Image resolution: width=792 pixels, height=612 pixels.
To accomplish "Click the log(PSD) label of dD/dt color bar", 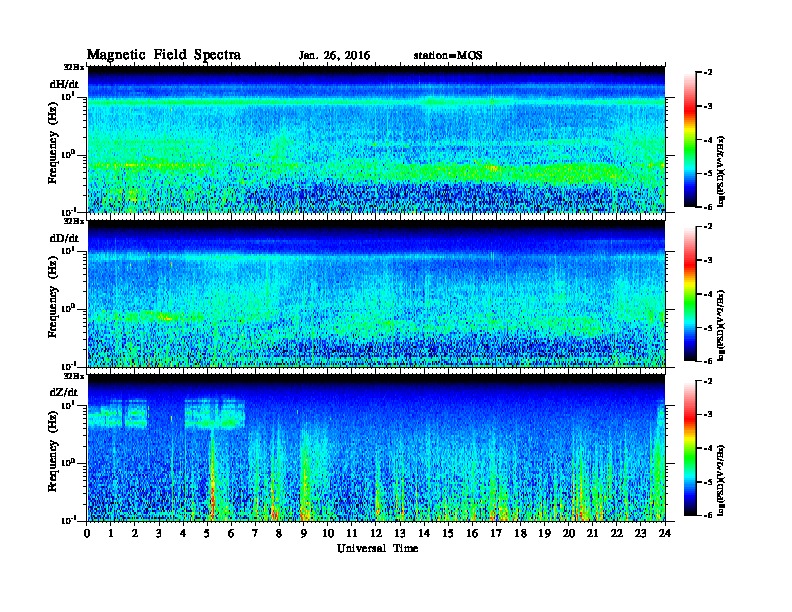I will (722, 325).
